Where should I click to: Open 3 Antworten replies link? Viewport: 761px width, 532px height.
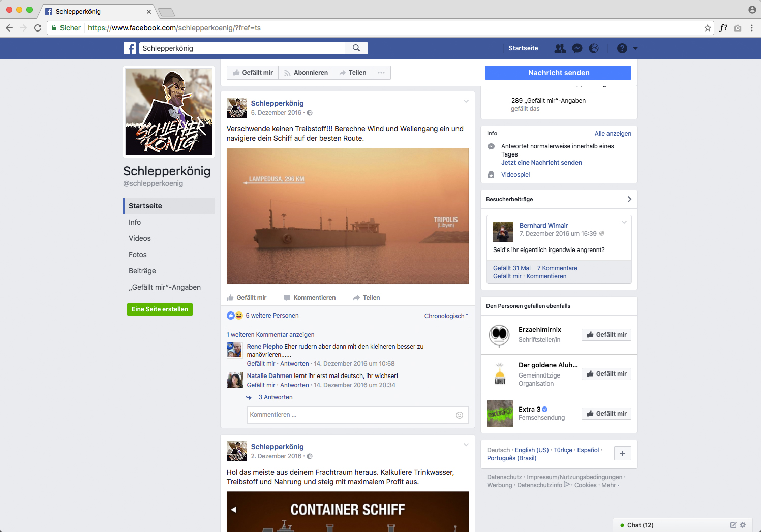click(x=276, y=397)
